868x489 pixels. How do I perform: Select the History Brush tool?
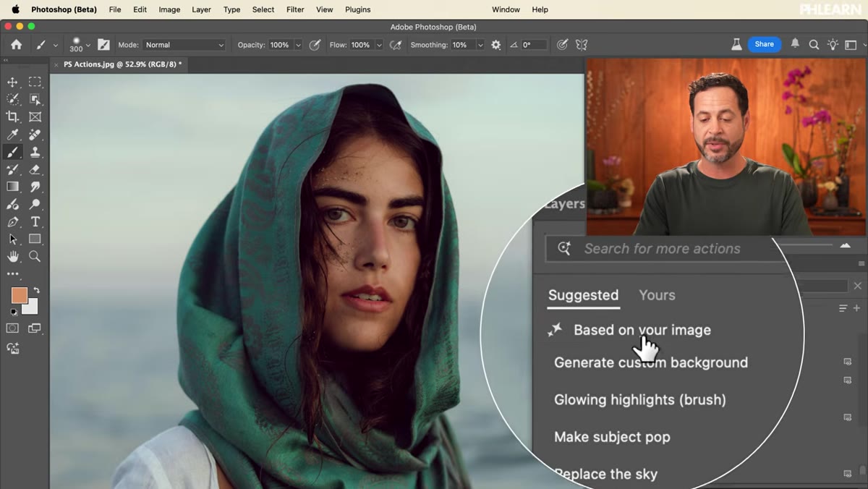(x=12, y=169)
